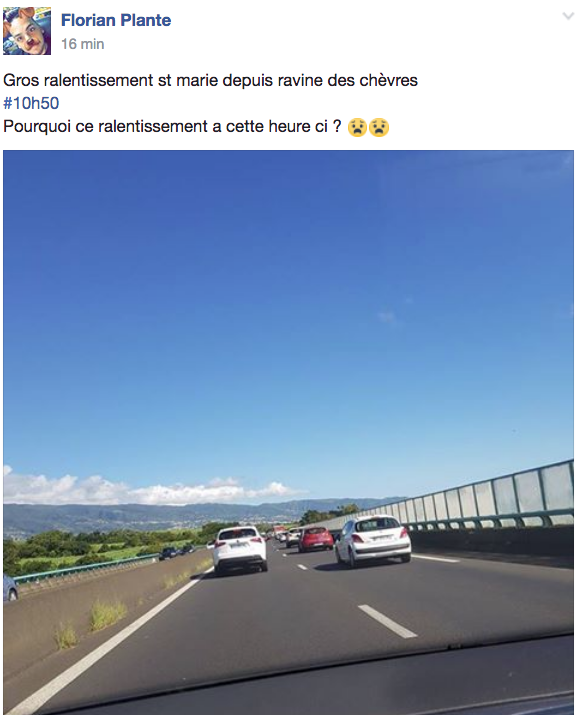Viewport: 581px width, 715px height.
Task: Click the second worried face emoji
Action: [379, 127]
